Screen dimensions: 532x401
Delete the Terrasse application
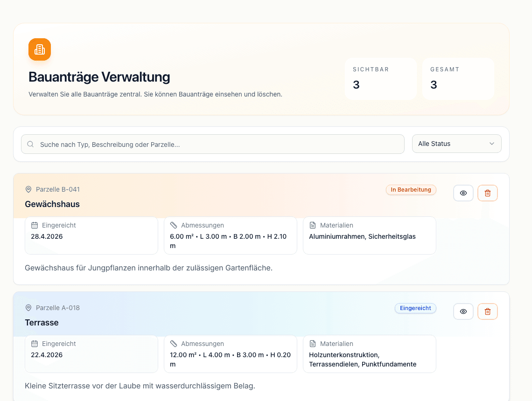coord(488,311)
